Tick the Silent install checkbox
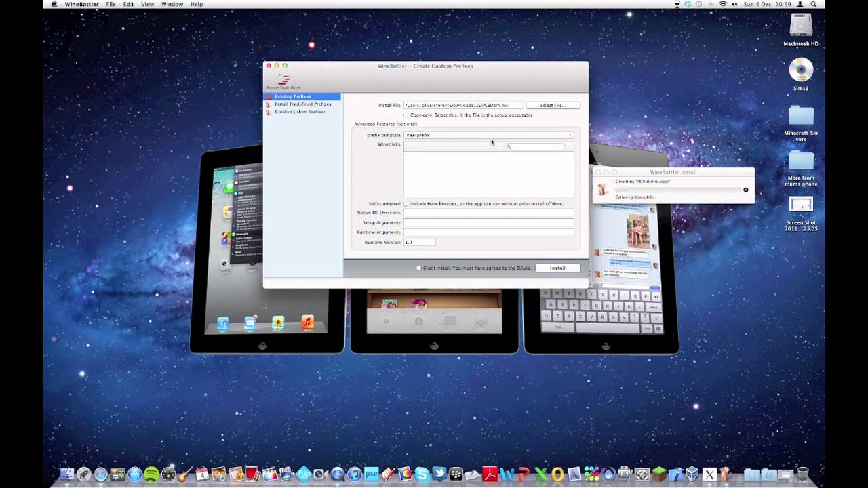The image size is (868, 488). 418,268
